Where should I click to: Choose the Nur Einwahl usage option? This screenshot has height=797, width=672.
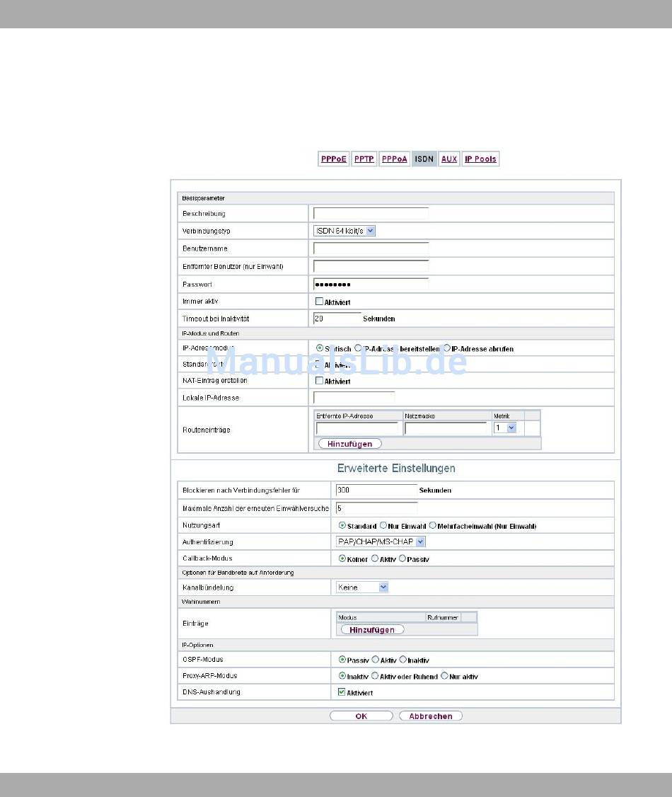click(383, 525)
